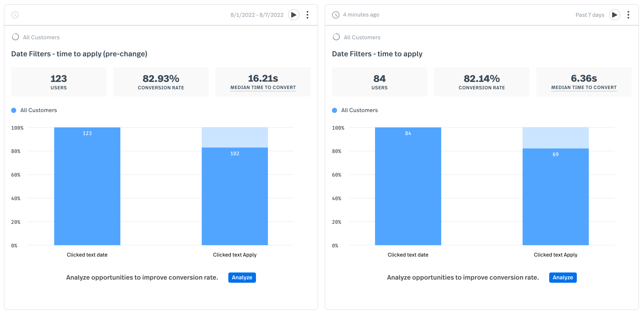The image size is (644, 314).
Task: Open Date Filters pre-change card title
Action: tap(79, 54)
